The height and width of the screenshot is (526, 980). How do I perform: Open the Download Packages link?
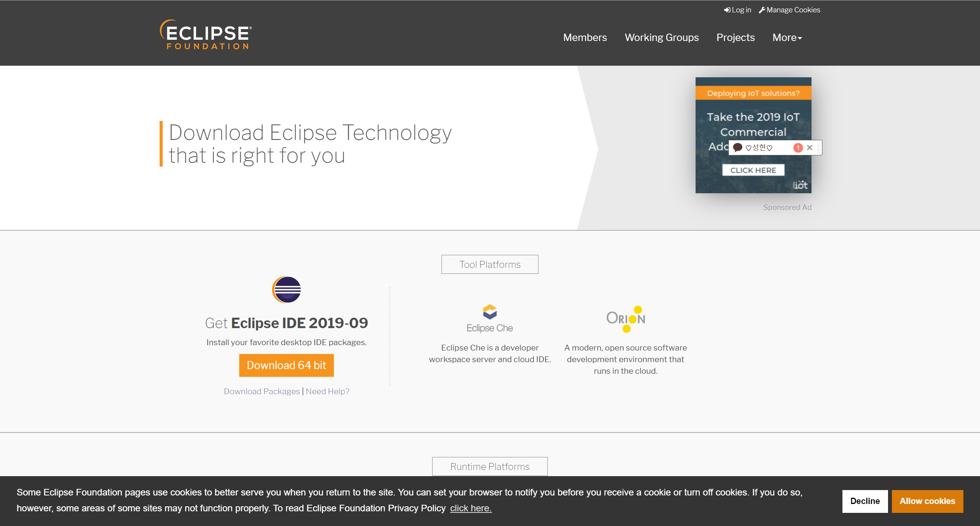[x=262, y=392]
